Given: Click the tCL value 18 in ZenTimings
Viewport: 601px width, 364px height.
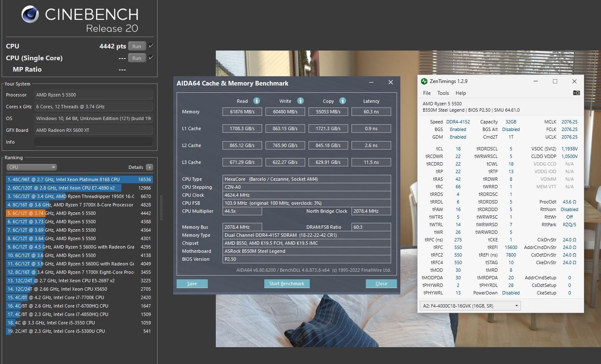Looking at the screenshot, I should (x=458, y=149).
